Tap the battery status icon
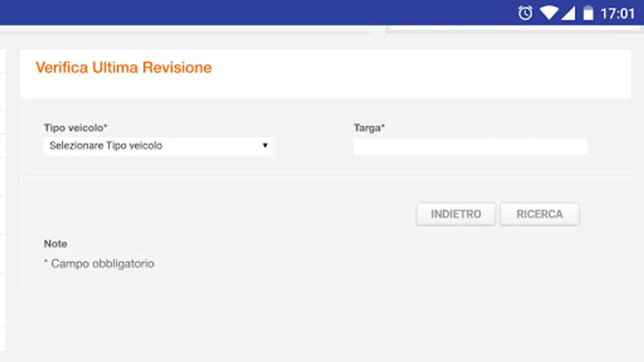This screenshot has height=362, width=644. point(588,13)
